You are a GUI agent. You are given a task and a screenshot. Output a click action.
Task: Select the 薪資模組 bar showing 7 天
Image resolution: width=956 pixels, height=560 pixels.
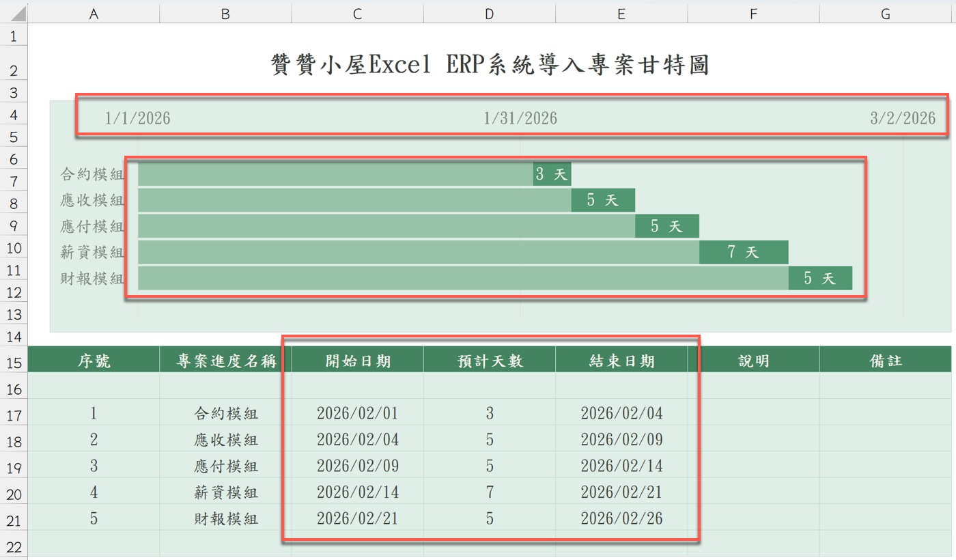744,251
